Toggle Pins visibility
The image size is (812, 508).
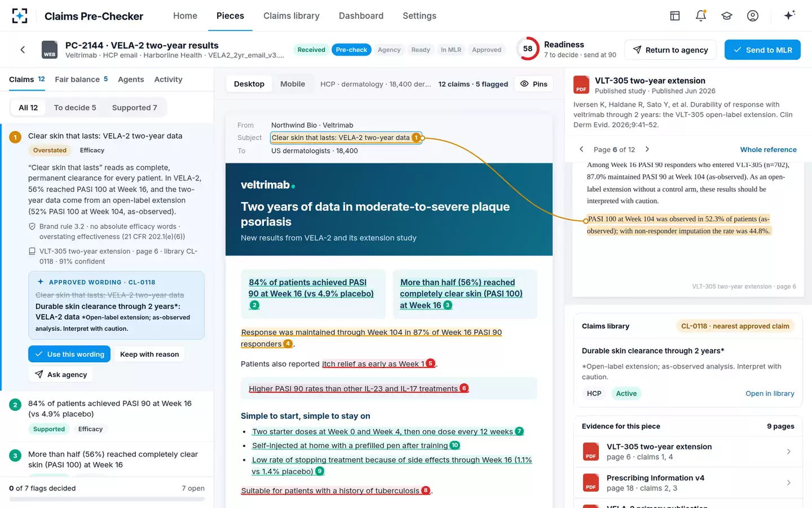(x=534, y=84)
